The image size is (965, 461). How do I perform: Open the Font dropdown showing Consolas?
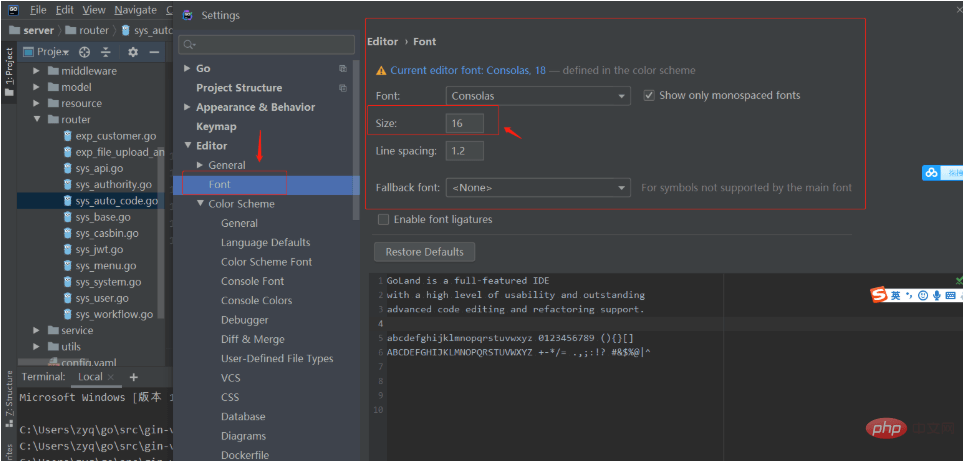click(538, 96)
